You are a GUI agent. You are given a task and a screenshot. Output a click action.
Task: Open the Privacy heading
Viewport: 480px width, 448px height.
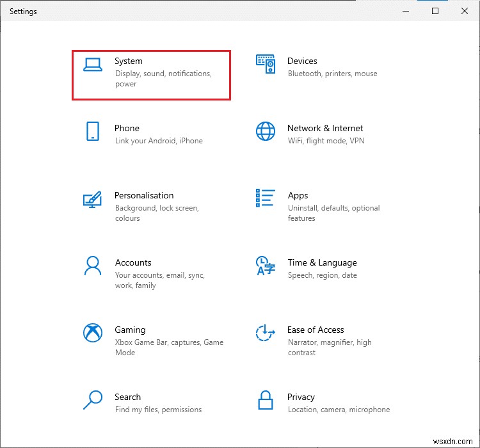(x=301, y=397)
